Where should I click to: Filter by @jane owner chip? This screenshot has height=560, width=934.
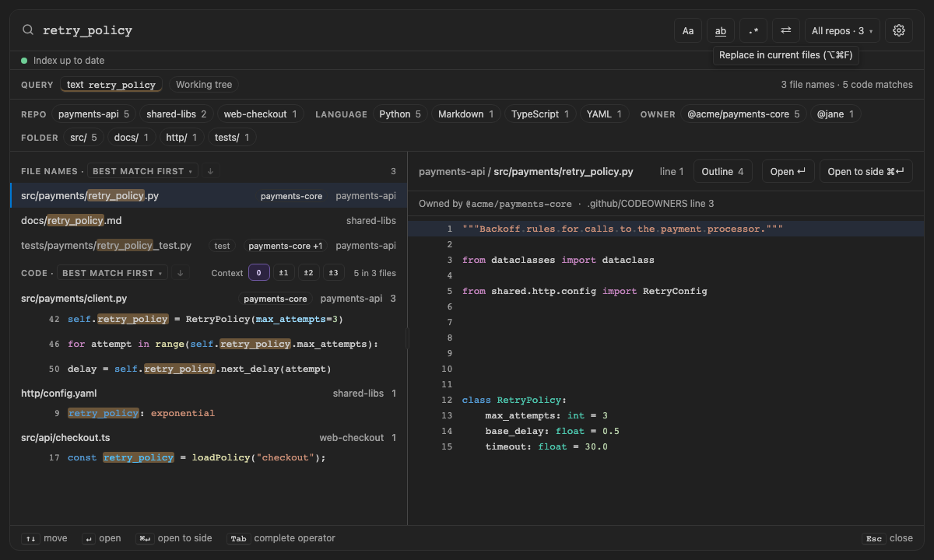point(835,114)
